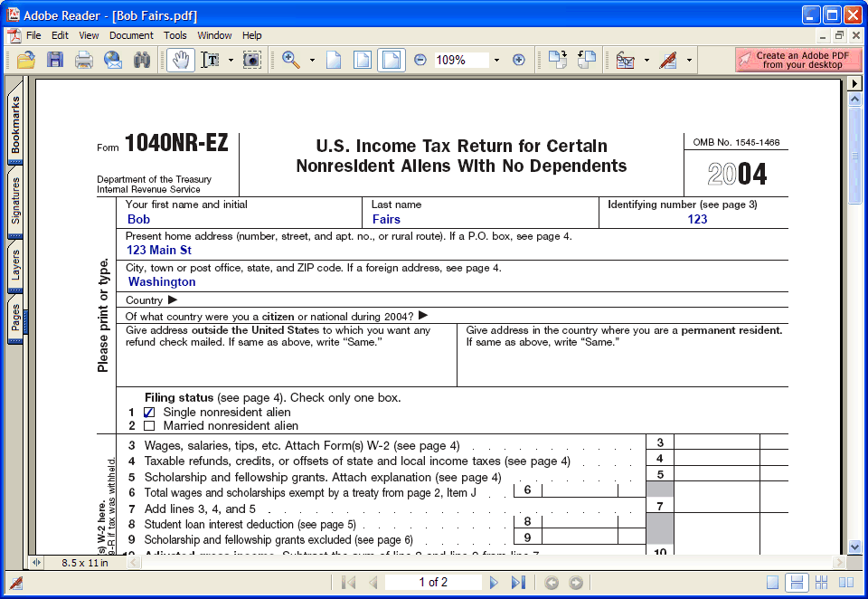Open the Document menu

131,35
